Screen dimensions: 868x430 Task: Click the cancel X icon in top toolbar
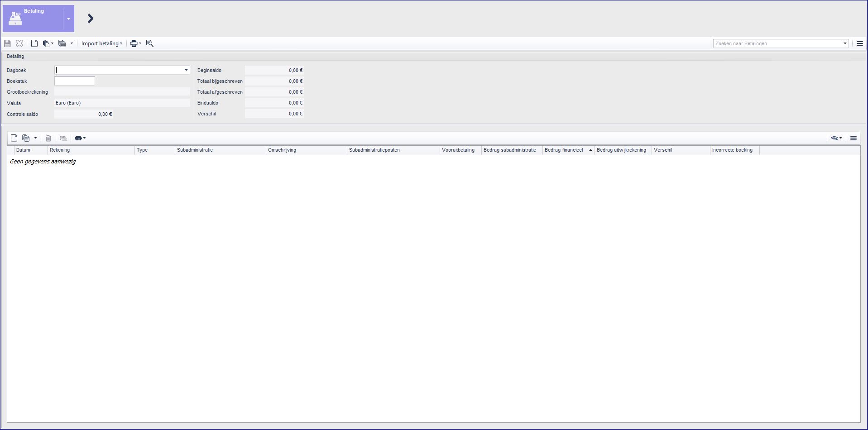coord(19,43)
